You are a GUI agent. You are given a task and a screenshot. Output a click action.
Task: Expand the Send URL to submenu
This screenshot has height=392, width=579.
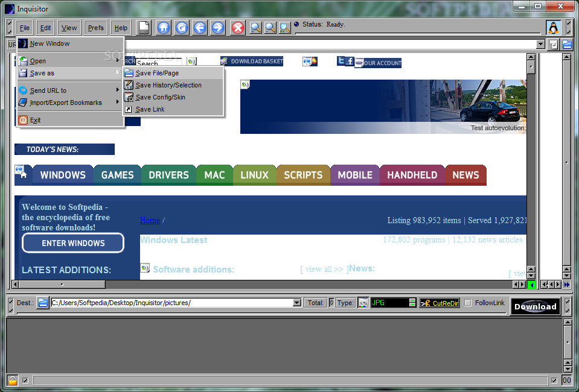point(71,90)
